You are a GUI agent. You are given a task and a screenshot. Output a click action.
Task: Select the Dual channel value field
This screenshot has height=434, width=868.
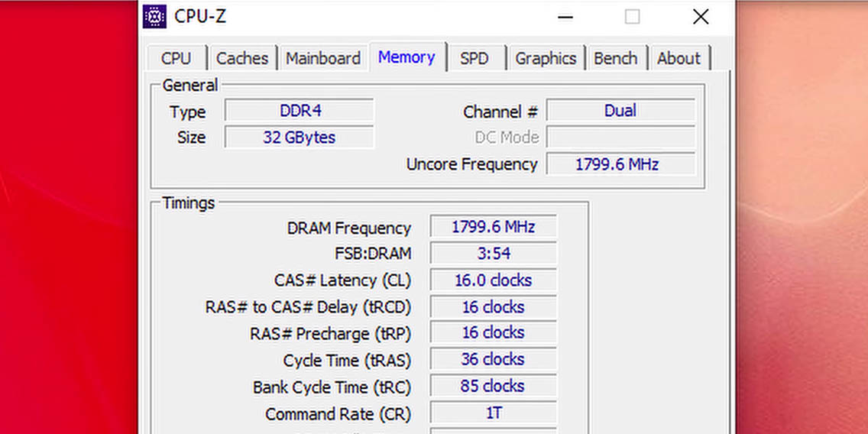[620, 110]
